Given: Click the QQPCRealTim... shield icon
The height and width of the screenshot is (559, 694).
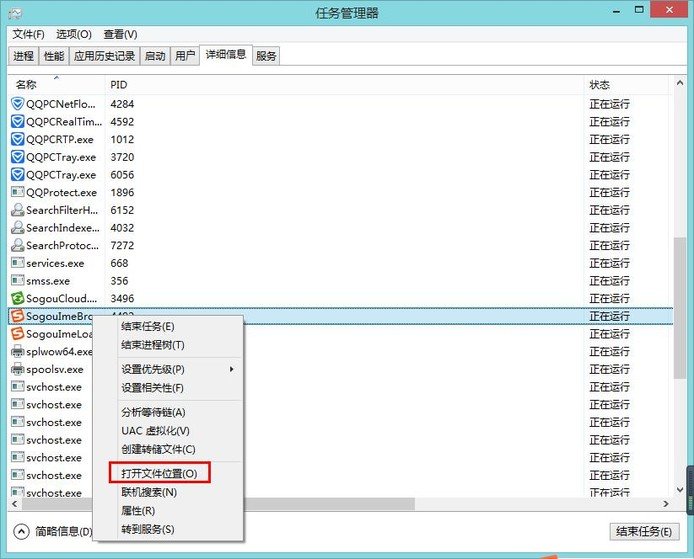Looking at the screenshot, I should (17, 122).
